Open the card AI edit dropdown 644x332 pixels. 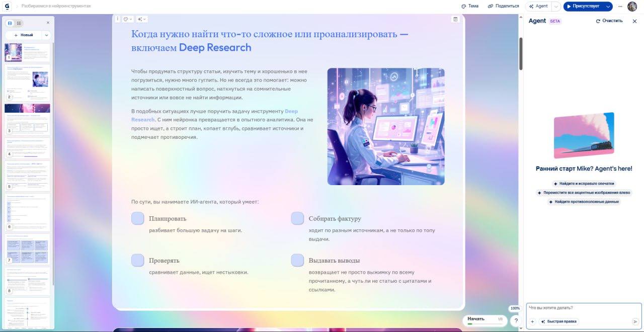(x=141, y=19)
